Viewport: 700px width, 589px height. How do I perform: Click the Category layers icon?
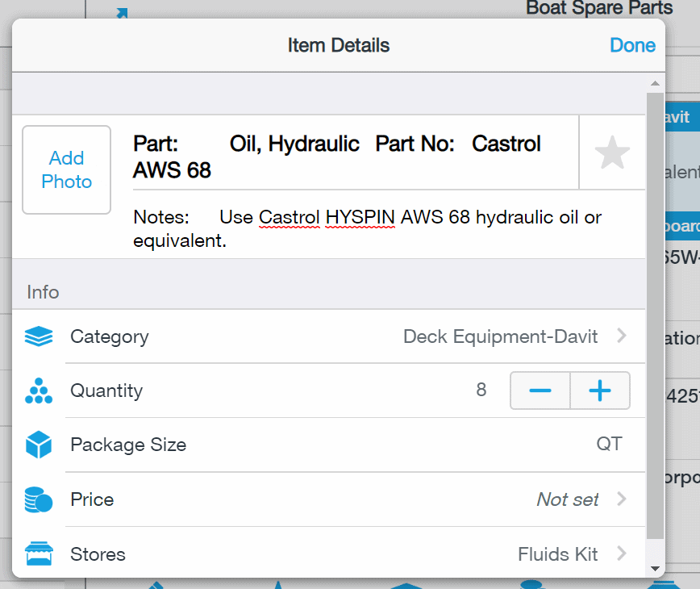tap(39, 336)
